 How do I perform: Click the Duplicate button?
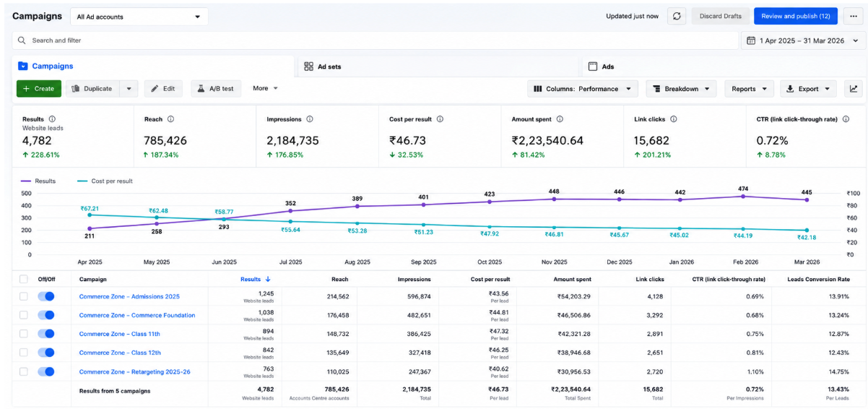coord(93,89)
